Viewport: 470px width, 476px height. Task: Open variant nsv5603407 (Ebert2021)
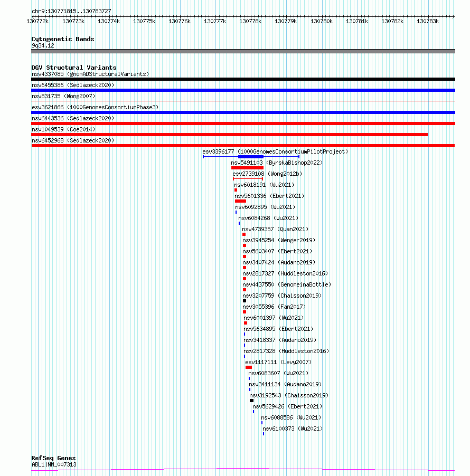pyautogui.click(x=277, y=251)
